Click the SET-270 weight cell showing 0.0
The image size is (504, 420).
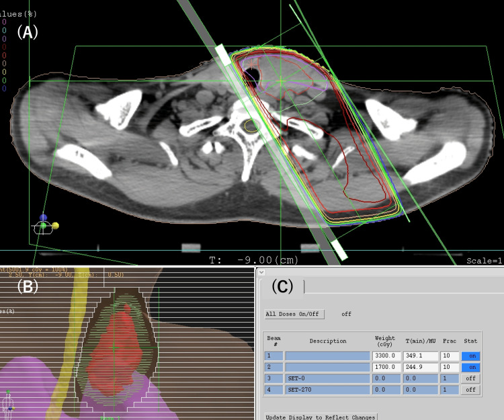[x=386, y=390]
